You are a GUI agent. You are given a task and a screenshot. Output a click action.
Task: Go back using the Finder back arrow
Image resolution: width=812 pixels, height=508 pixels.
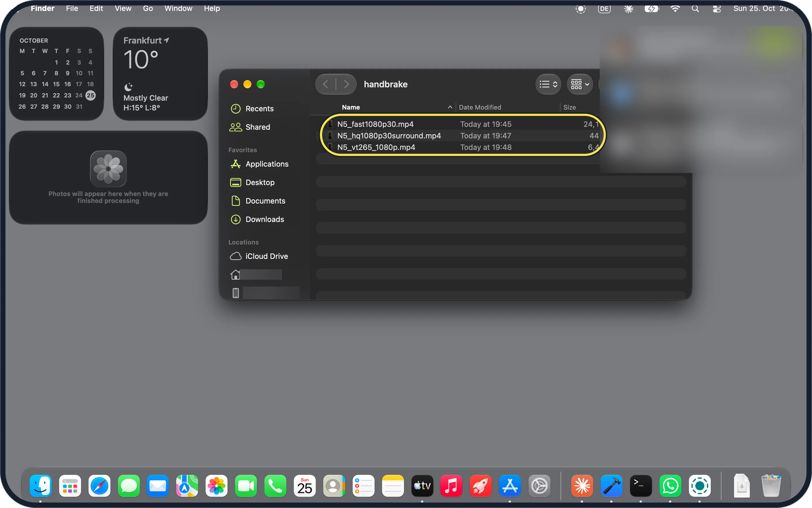(x=325, y=84)
